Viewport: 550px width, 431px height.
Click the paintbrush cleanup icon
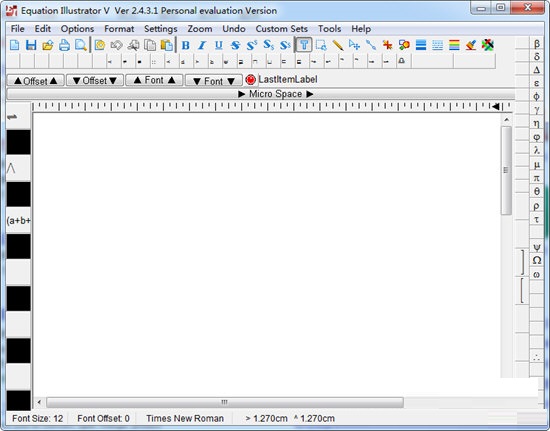(x=471, y=45)
